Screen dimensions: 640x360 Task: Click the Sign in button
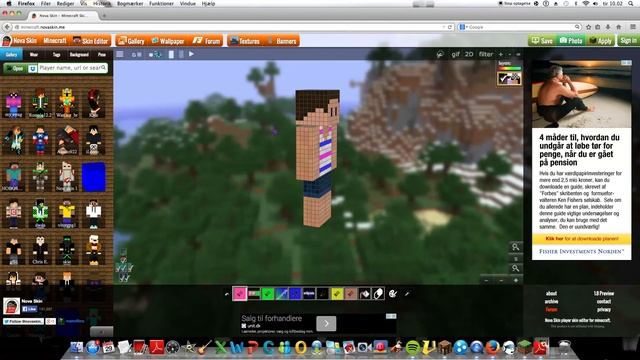pyautogui.click(x=628, y=40)
